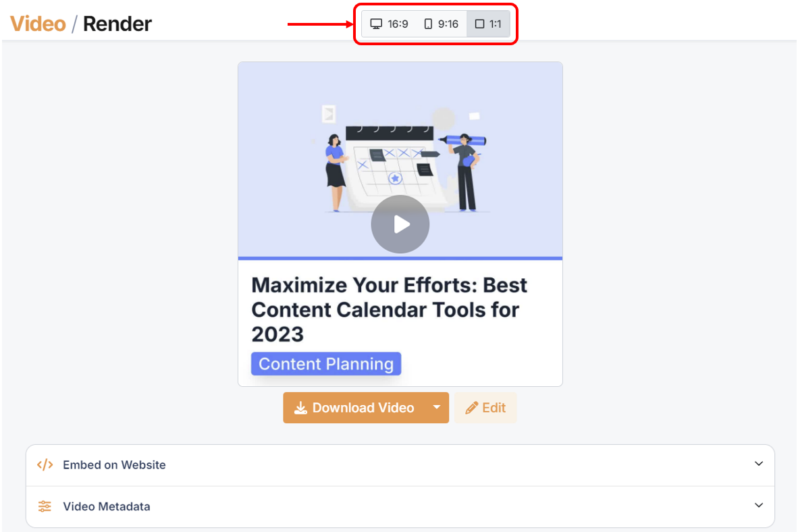The width and height of the screenshot is (798, 532).
Task: Expand the Video Metadata section
Action: [758, 506]
